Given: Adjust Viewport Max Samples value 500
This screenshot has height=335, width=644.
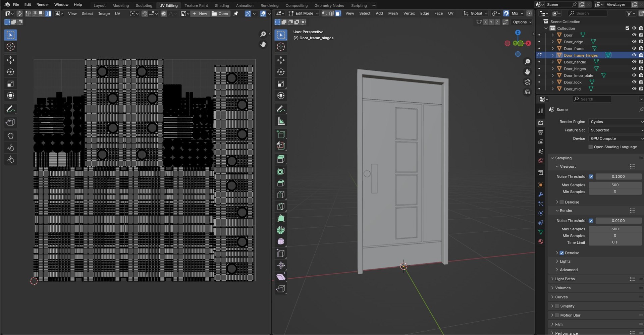Looking at the screenshot, I should [x=615, y=185].
